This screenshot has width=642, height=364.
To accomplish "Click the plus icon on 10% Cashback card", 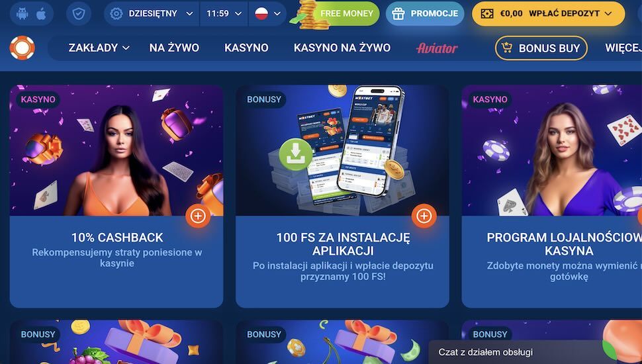I will coord(198,216).
